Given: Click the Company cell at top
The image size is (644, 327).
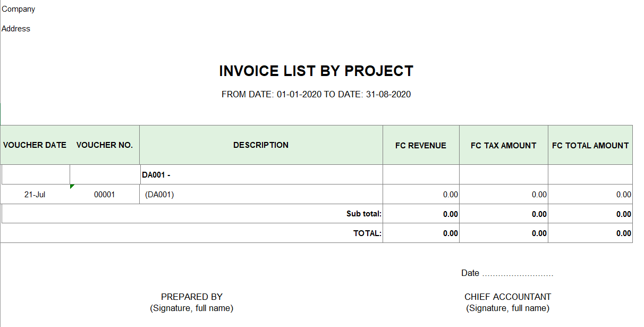Looking at the screenshot, I should click(x=19, y=9).
